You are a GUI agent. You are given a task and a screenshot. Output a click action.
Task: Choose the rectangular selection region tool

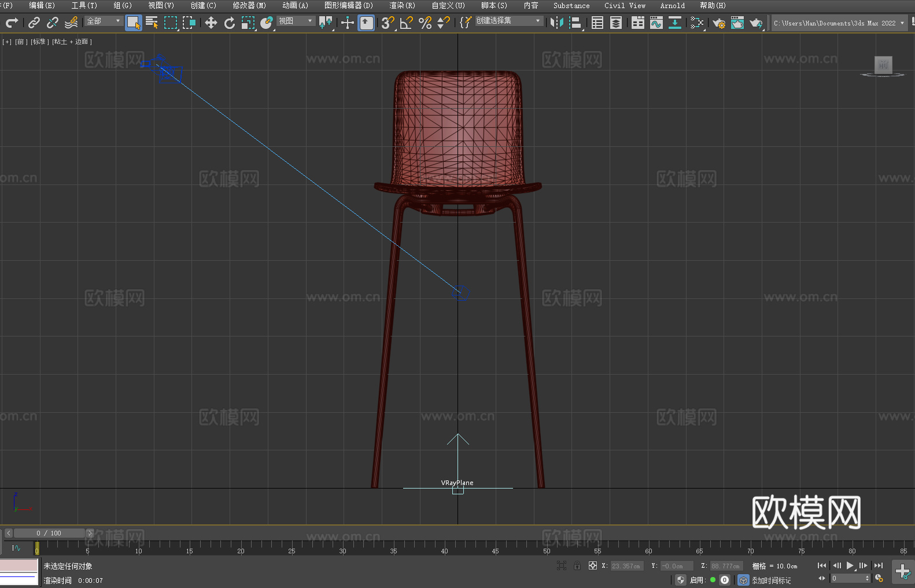[171, 23]
